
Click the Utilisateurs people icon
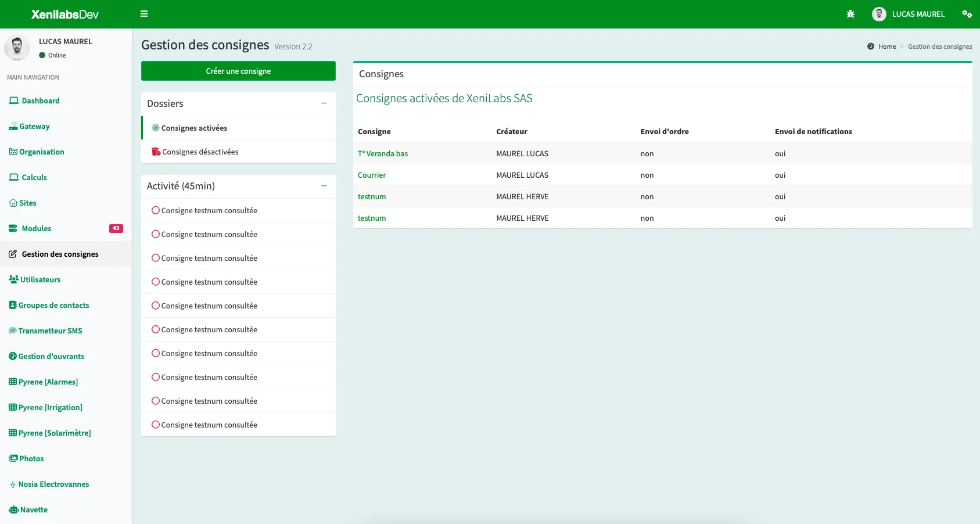[x=13, y=279]
